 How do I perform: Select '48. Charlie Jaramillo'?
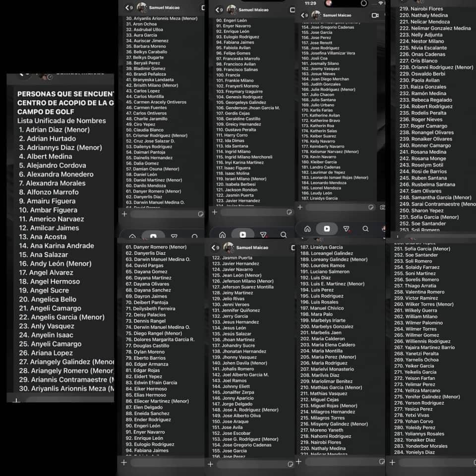[x=147, y=119]
